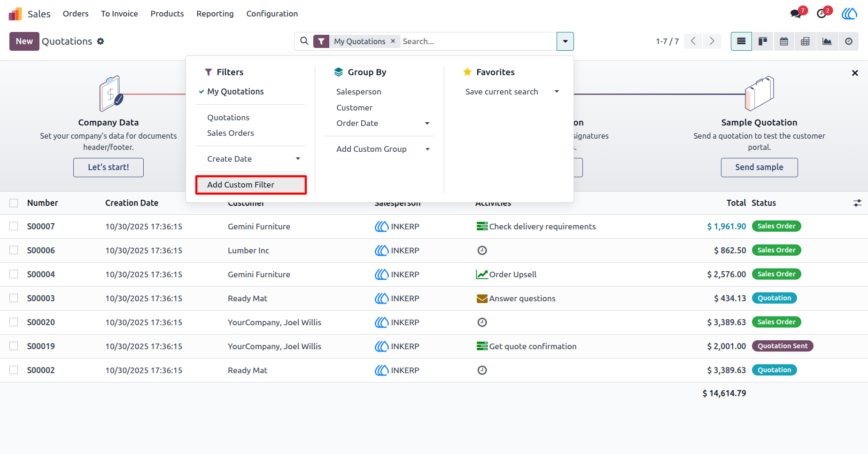Open the Orders menu
This screenshot has width=868, height=454.
(x=76, y=14)
